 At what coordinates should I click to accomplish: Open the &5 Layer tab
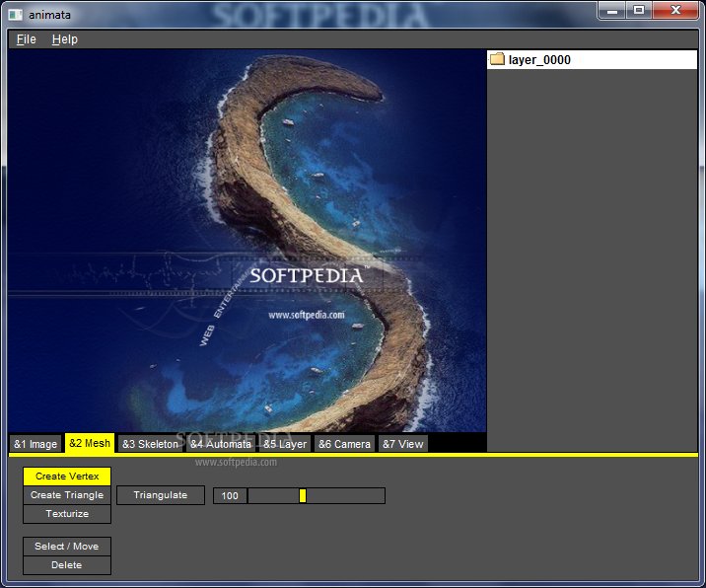coord(285,444)
